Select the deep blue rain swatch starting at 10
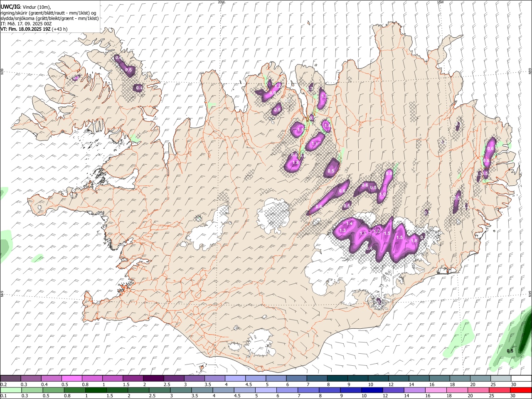This screenshot has width=532, height=399. [372, 390]
